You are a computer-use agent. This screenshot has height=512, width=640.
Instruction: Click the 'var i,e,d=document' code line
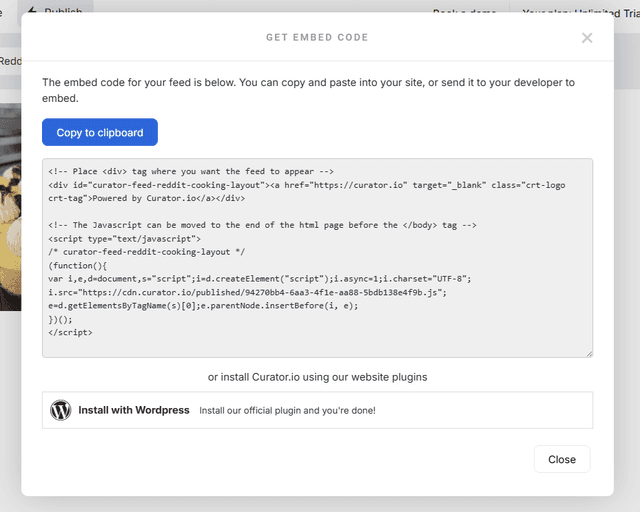click(x=260, y=279)
